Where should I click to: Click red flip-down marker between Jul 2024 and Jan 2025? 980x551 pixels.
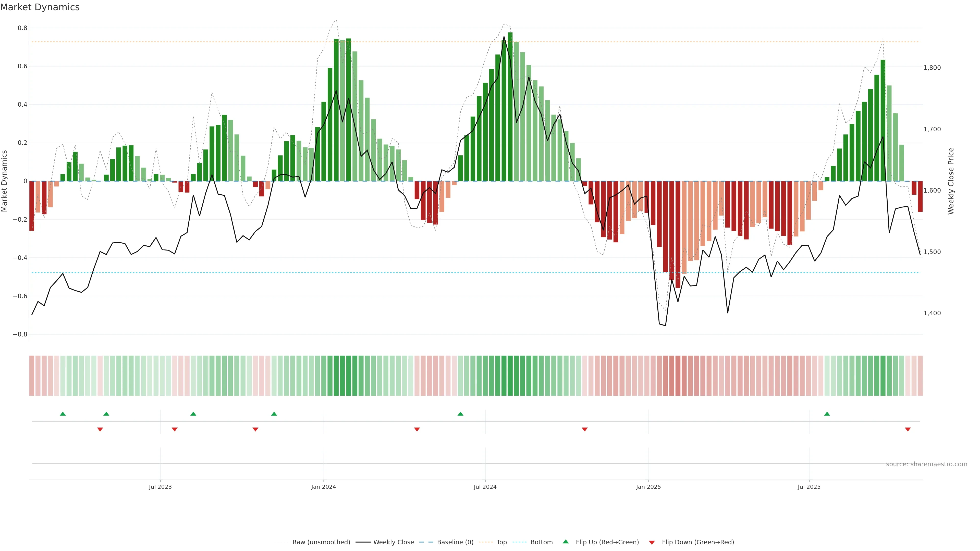(x=585, y=429)
